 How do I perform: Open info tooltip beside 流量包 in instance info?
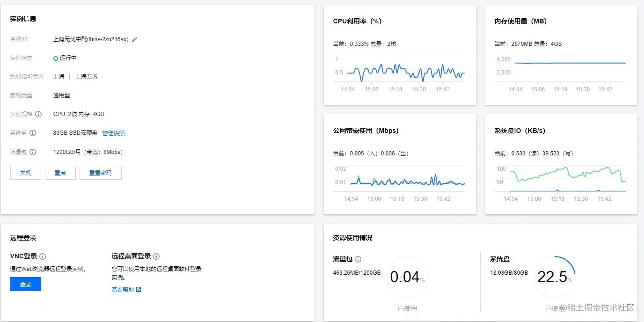(x=32, y=152)
